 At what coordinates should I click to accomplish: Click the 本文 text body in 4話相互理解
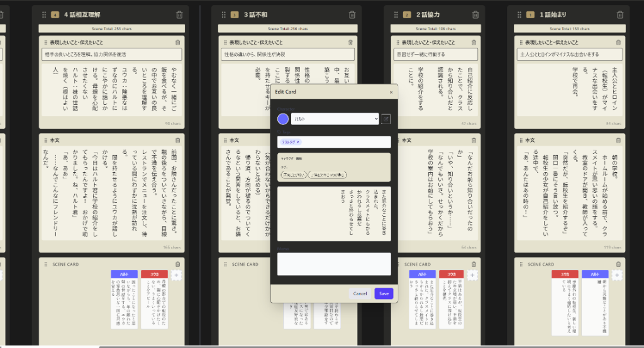click(112, 193)
